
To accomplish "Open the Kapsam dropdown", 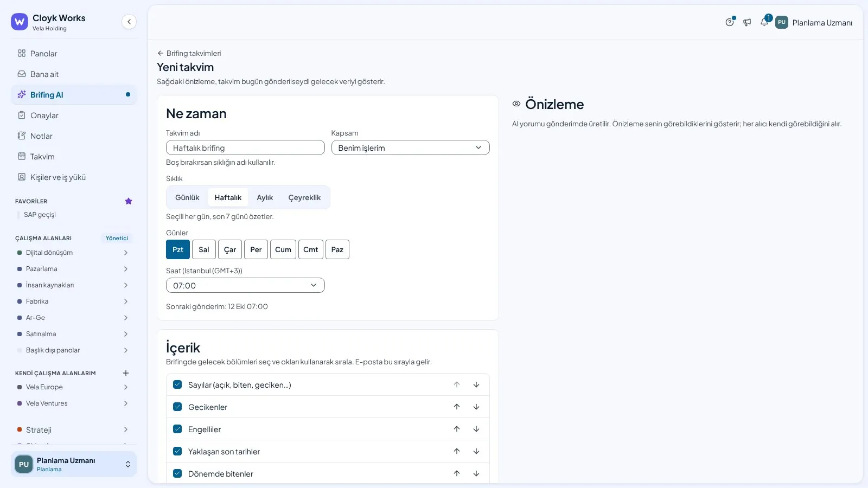I will (411, 147).
